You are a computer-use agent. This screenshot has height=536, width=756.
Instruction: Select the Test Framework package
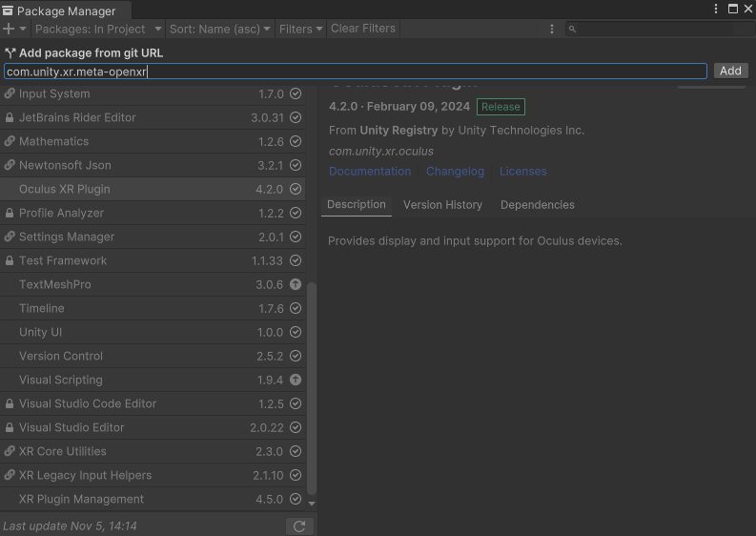tap(153, 260)
